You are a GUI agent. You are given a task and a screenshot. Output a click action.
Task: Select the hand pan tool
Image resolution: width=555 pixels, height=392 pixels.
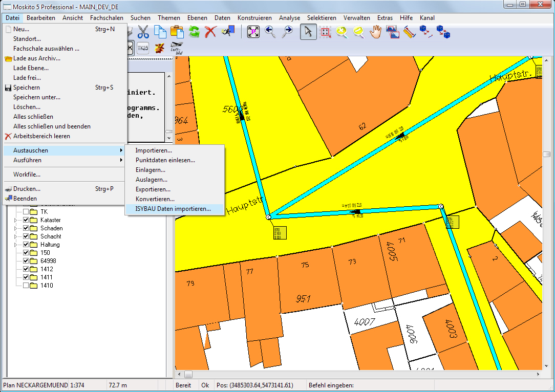[375, 32]
